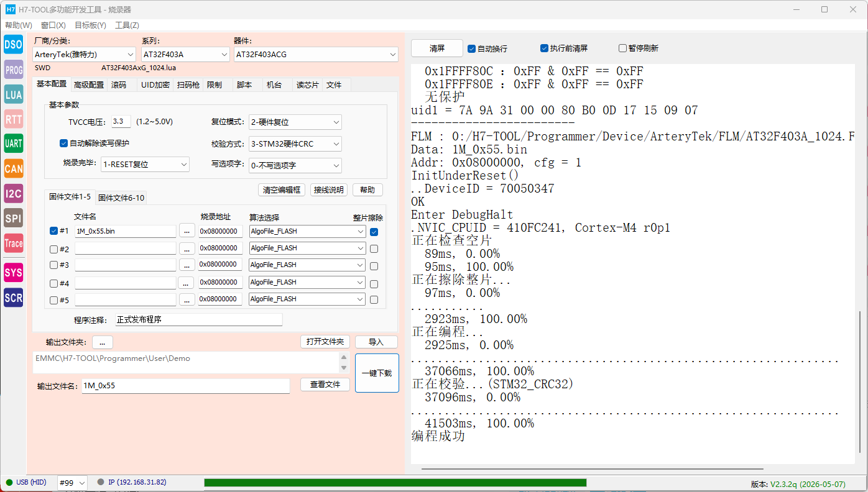
Task: Click 打开文件夹 button
Action: [x=325, y=342]
